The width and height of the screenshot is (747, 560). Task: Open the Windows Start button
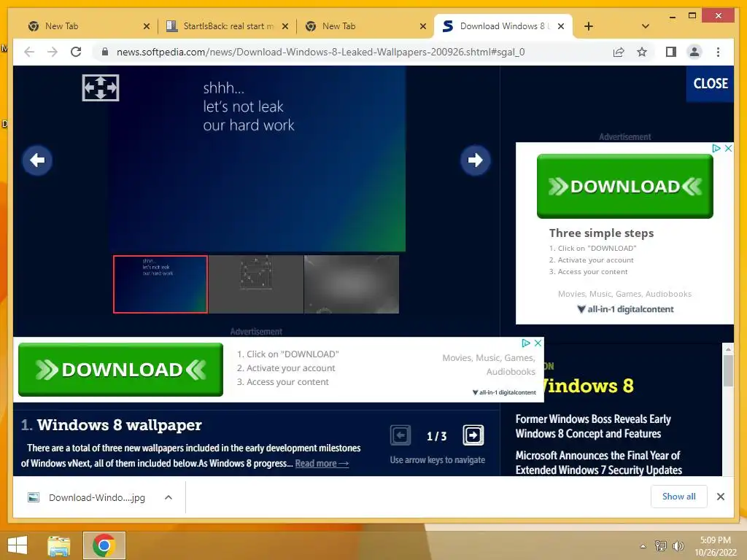click(18, 545)
